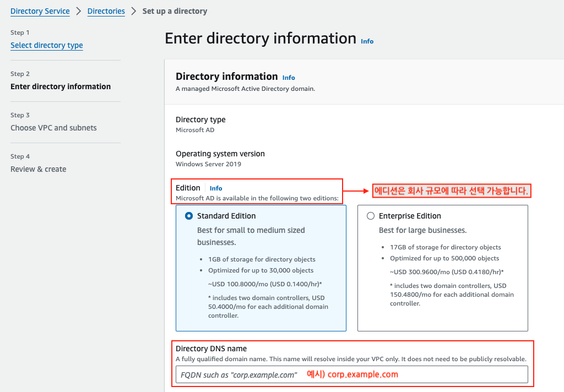564x392 pixels.
Task: Click Step 4 Review & create
Action: (39, 170)
